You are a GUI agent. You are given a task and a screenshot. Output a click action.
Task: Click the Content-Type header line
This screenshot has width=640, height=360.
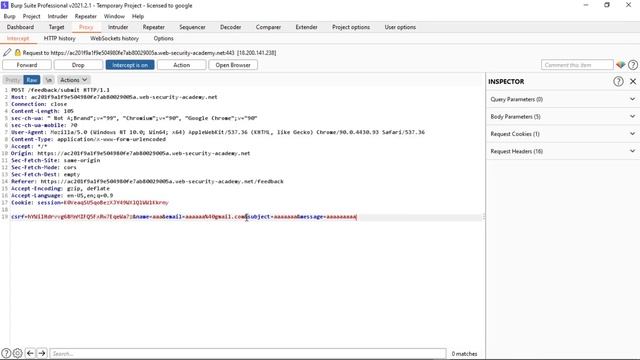88,139
